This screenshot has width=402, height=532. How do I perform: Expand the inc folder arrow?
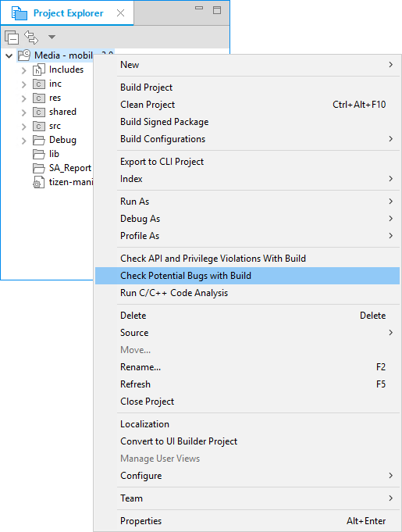click(x=23, y=84)
